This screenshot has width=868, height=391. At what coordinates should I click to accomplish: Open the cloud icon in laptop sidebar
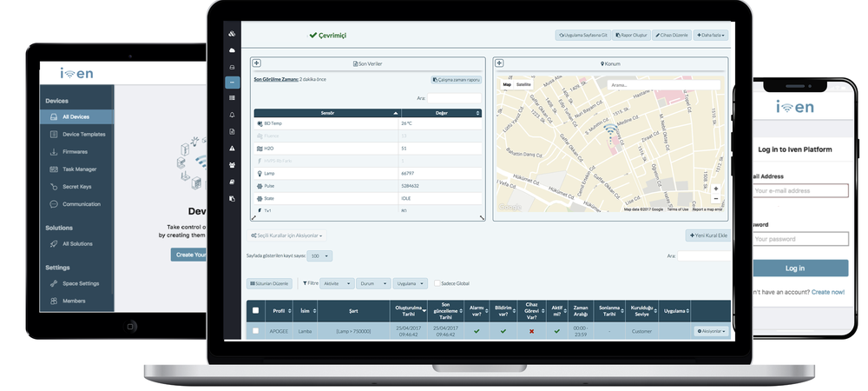(x=232, y=50)
